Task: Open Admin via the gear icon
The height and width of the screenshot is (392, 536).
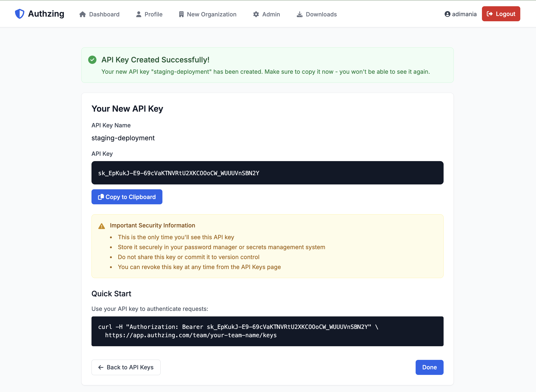Action: pos(256,14)
